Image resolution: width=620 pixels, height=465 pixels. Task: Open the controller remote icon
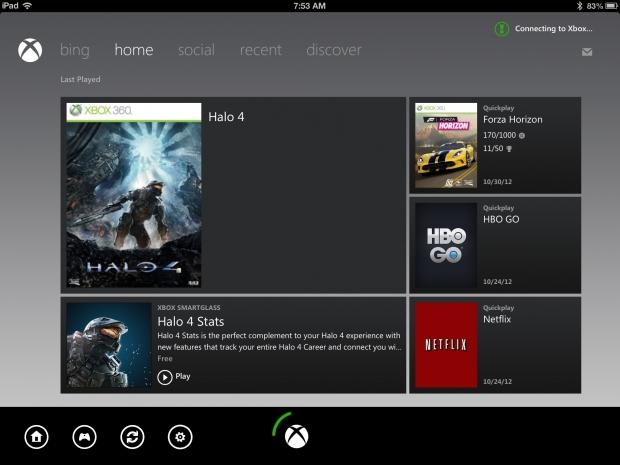click(84, 437)
